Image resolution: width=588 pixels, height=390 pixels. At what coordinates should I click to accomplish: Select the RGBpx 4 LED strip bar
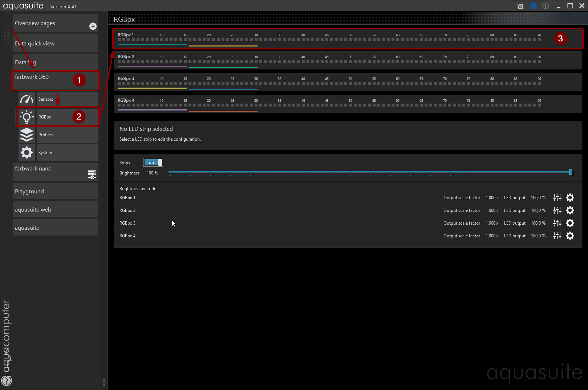coord(348,104)
